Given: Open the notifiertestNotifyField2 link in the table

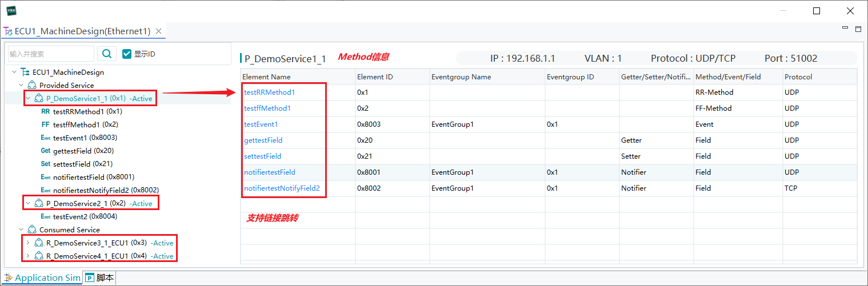Looking at the screenshot, I should [282, 188].
